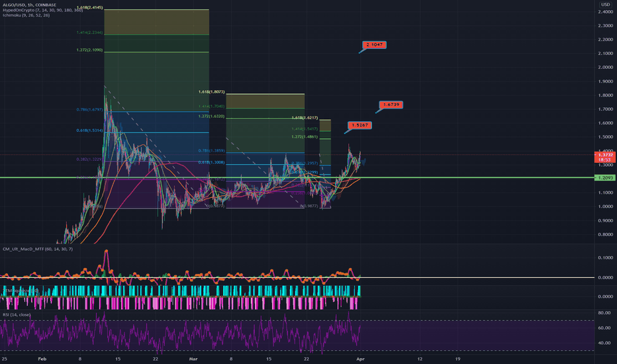The height and width of the screenshot is (364, 617).
Task: Select the 1.272(2.1090) Fibonacci level label
Action: (90, 50)
